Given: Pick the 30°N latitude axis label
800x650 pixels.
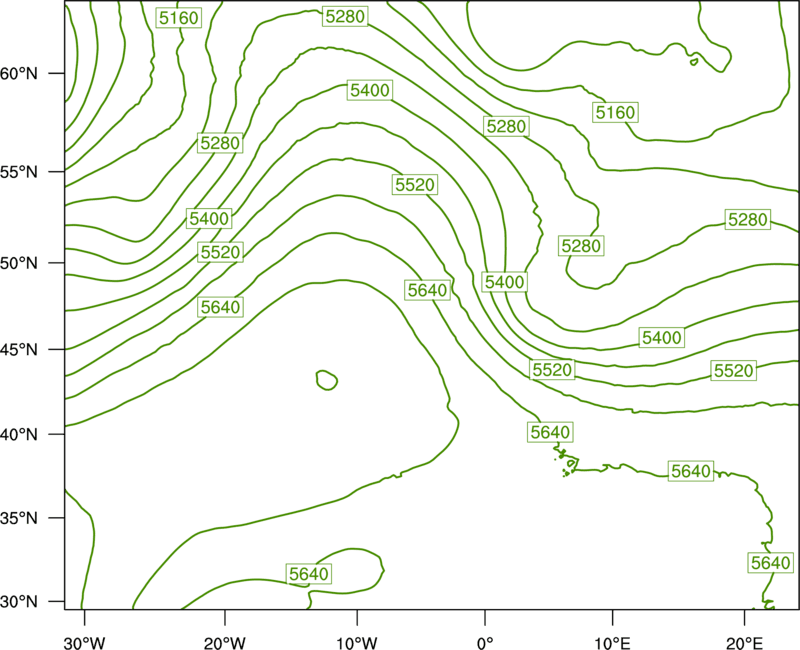Looking at the screenshot, I should point(19,602).
